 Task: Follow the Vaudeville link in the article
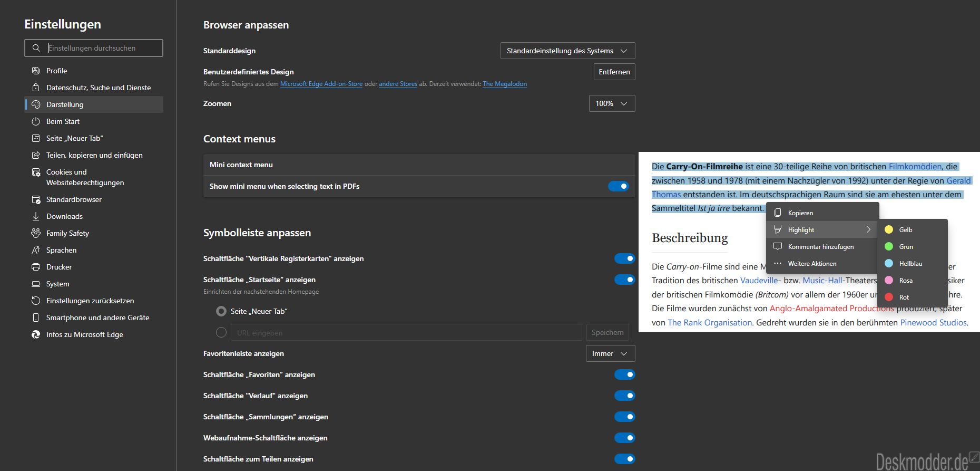pos(759,281)
